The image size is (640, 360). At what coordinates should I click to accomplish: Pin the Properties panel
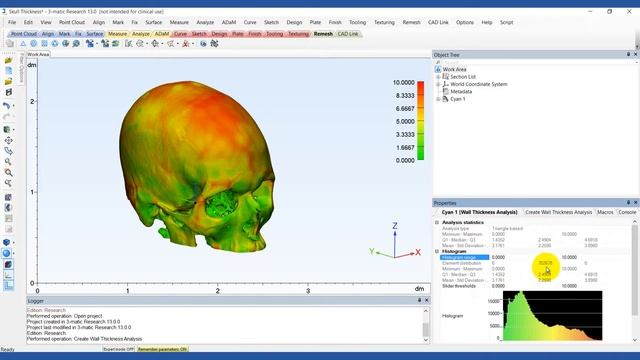tap(628, 202)
